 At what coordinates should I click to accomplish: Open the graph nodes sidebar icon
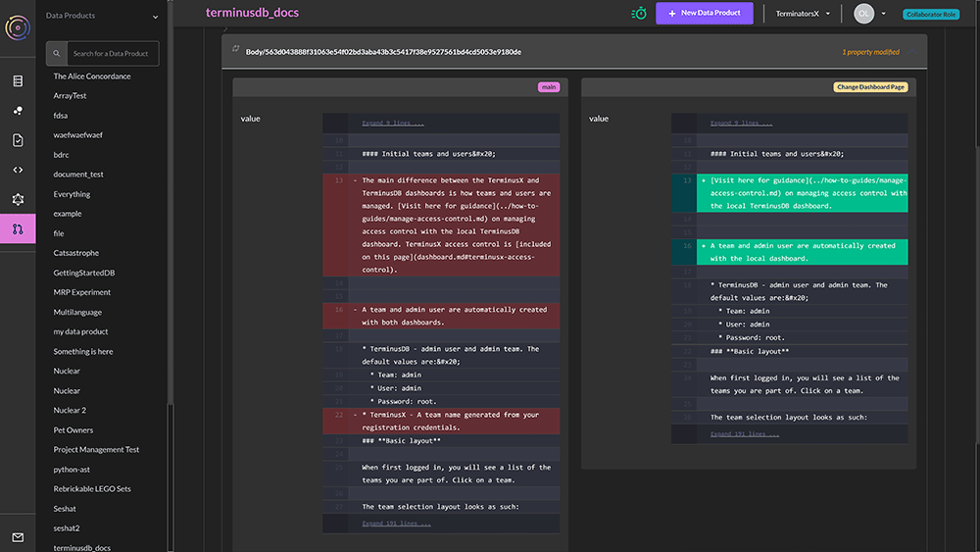point(18,111)
